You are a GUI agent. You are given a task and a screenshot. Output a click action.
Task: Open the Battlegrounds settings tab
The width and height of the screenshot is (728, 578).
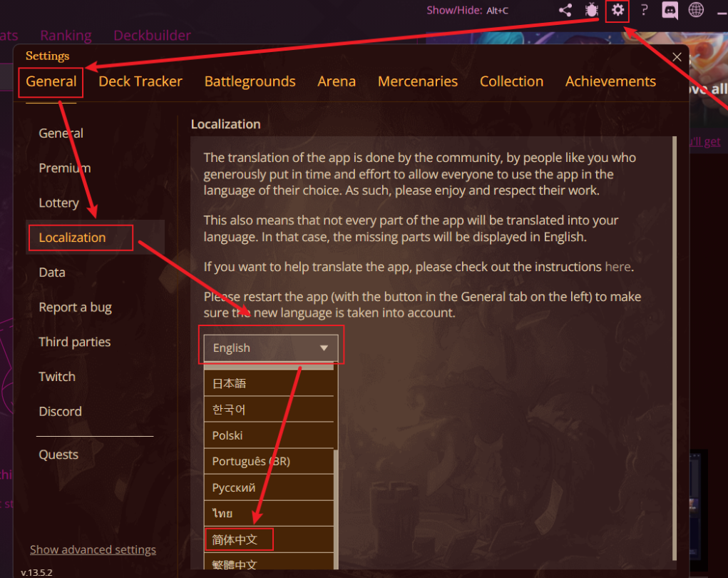click(x=250, y=81)
